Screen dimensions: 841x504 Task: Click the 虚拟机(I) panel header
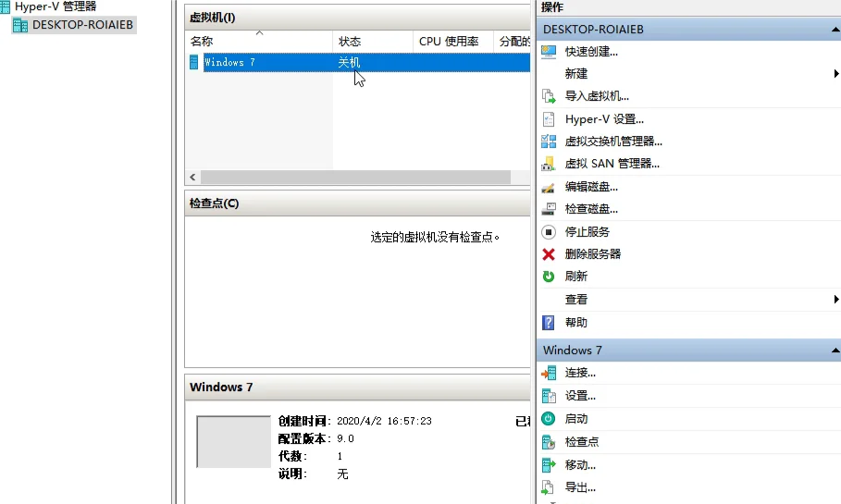point(357,18)
